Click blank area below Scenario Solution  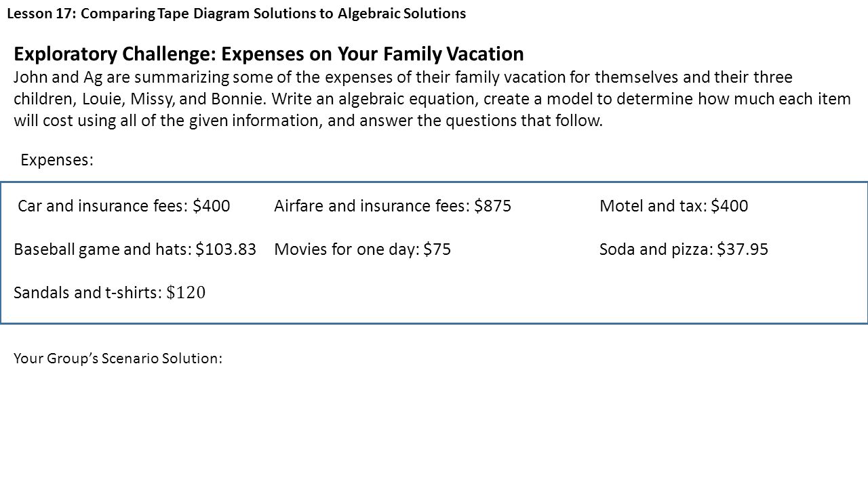(434, 427)
